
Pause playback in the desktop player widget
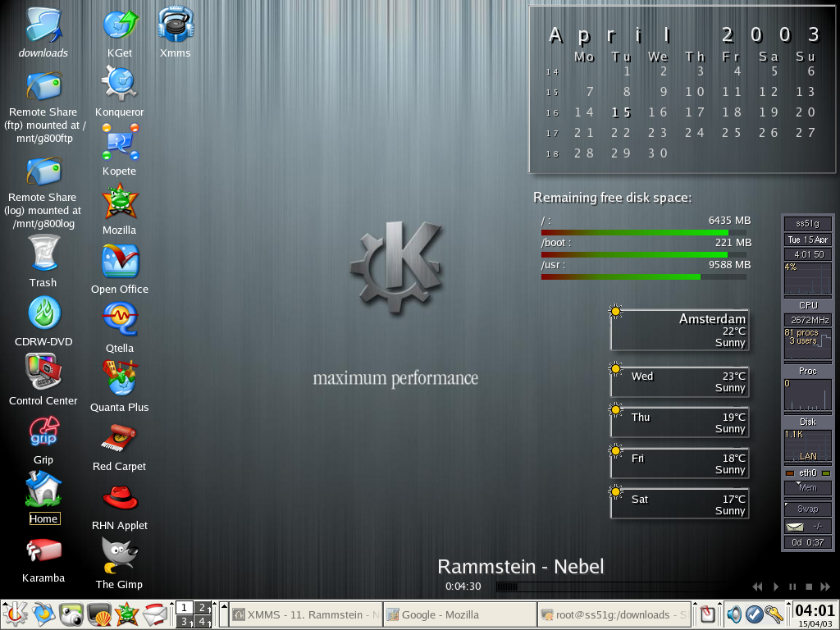pos(792,587)
